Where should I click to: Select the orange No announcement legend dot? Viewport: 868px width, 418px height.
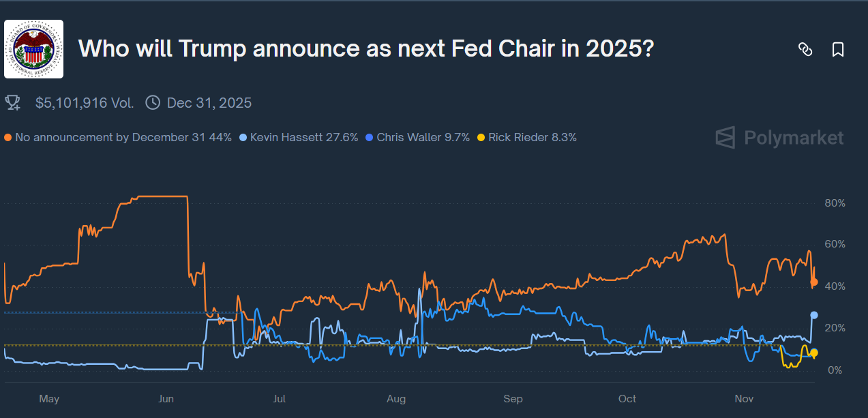tap(8, 137)
